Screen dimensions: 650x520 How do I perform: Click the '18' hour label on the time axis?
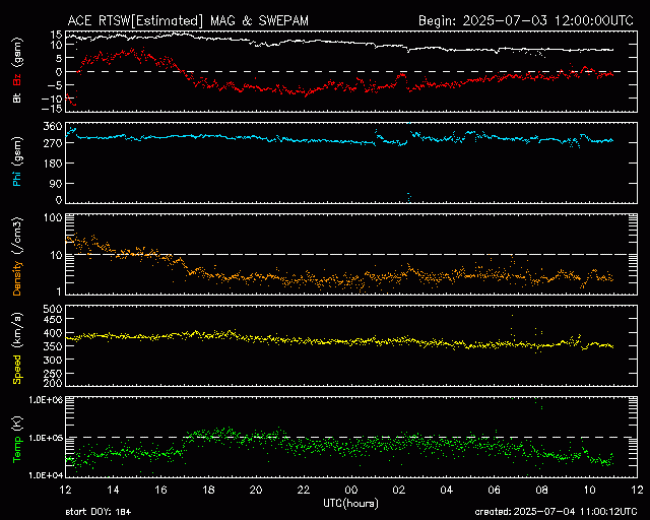coord(209,490)
